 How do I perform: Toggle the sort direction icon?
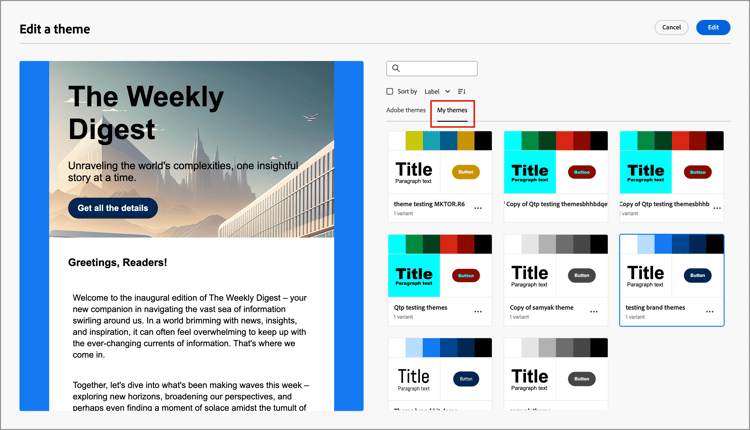click(462, 91)
